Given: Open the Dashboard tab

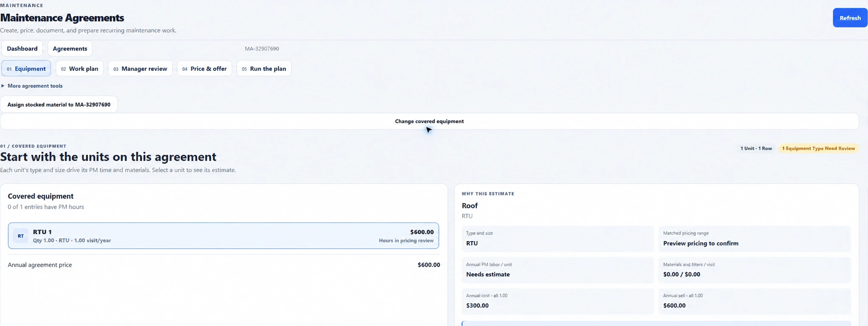Looking at the screenshot, I should tap(22, 48).
